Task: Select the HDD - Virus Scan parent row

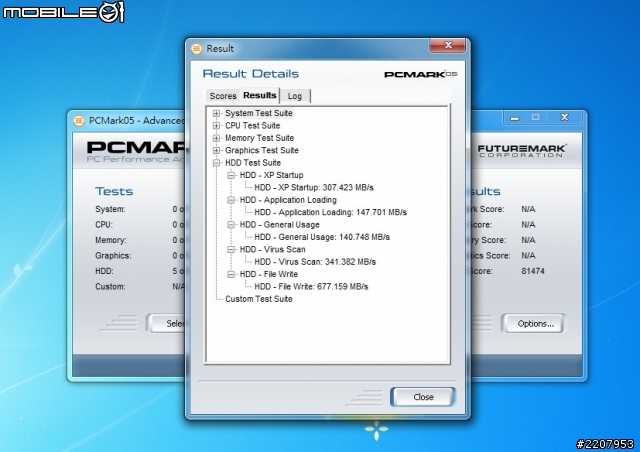Action: pos(273,249)
